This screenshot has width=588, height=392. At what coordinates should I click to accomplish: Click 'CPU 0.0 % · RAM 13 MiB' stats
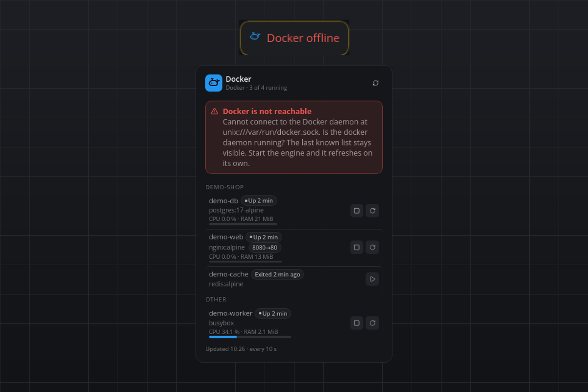pos(241,256)
